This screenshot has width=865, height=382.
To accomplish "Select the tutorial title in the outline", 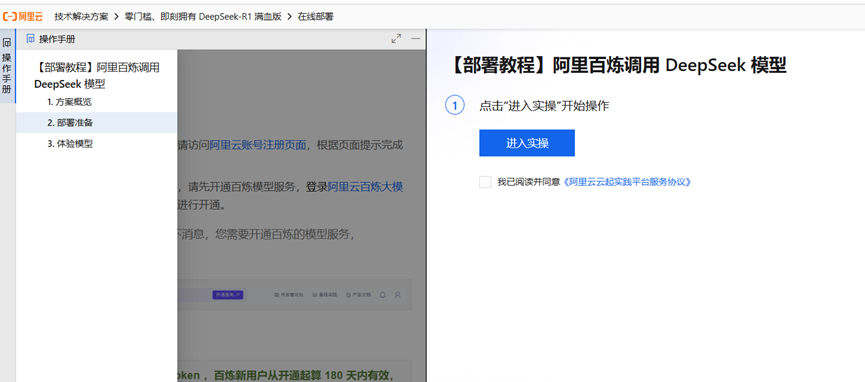I will tap(97, 76).
